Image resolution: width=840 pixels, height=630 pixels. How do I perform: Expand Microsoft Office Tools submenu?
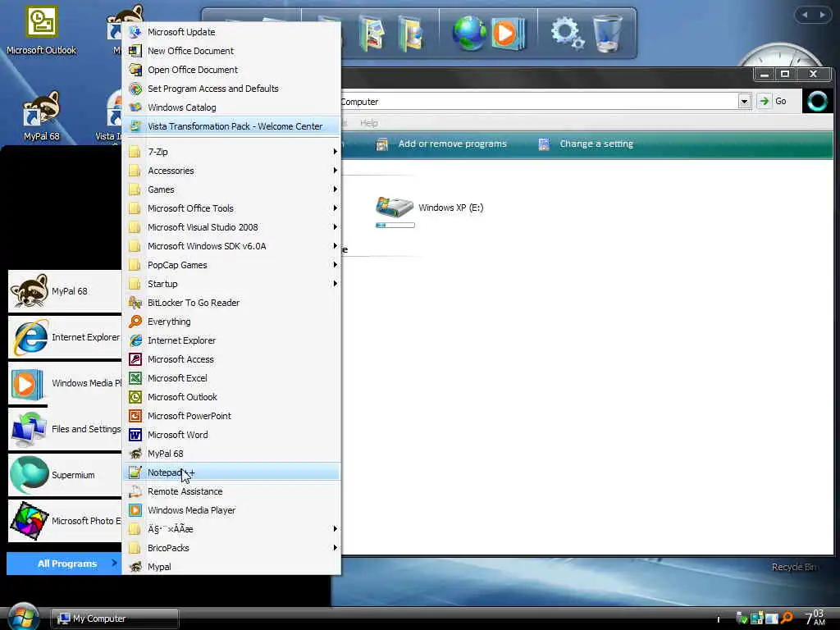[232, 208]
